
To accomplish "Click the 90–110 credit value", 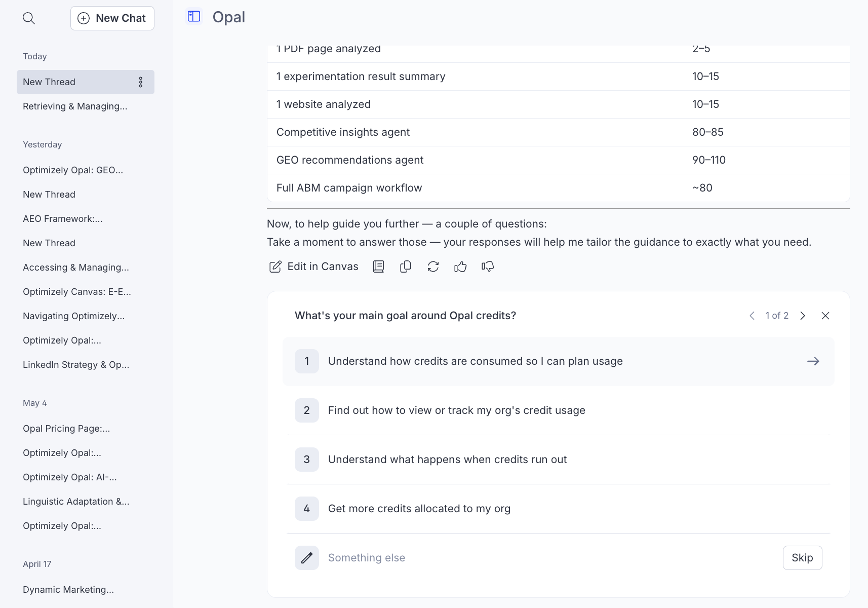I will pyautogui.click(x=709, y=160).
